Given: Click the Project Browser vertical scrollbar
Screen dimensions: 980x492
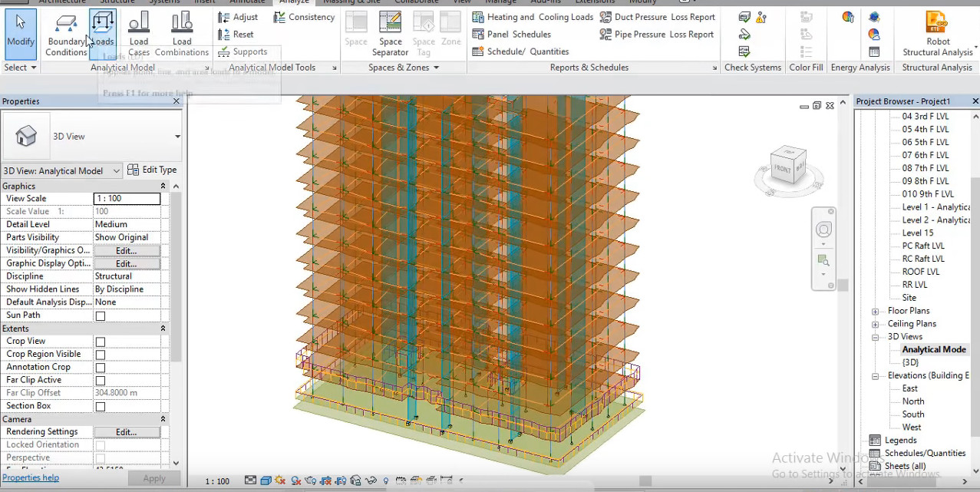Looking at the screenshot, I should [x=975, y=307].
